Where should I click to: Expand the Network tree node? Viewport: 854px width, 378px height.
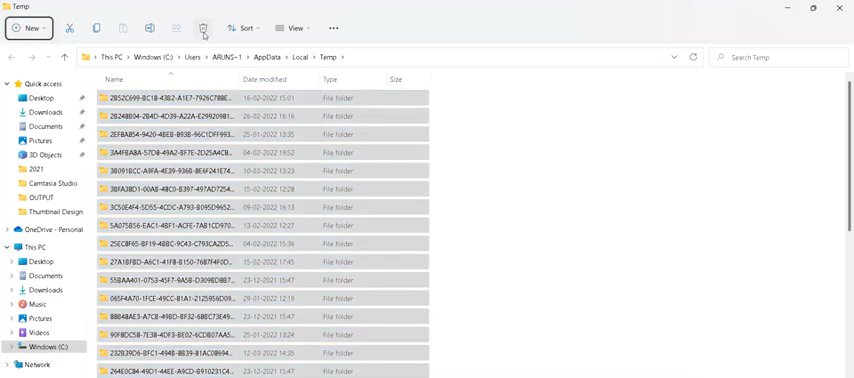pyautogui.click(x=7, y=365)
